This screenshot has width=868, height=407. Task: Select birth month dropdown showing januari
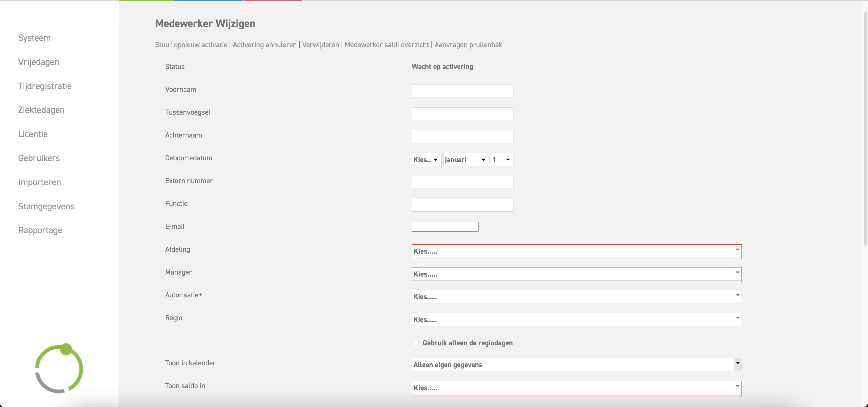click(x=466, y=160)
